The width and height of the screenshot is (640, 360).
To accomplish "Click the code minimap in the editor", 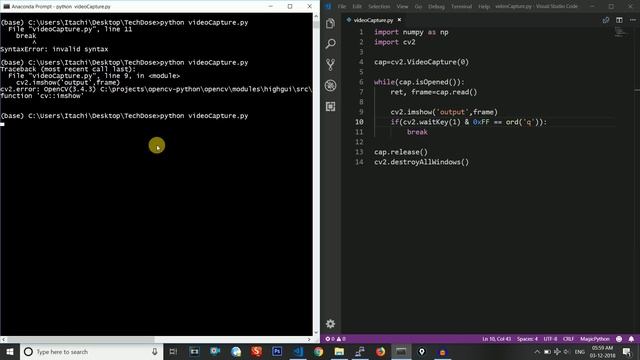I will pos(620,32).
